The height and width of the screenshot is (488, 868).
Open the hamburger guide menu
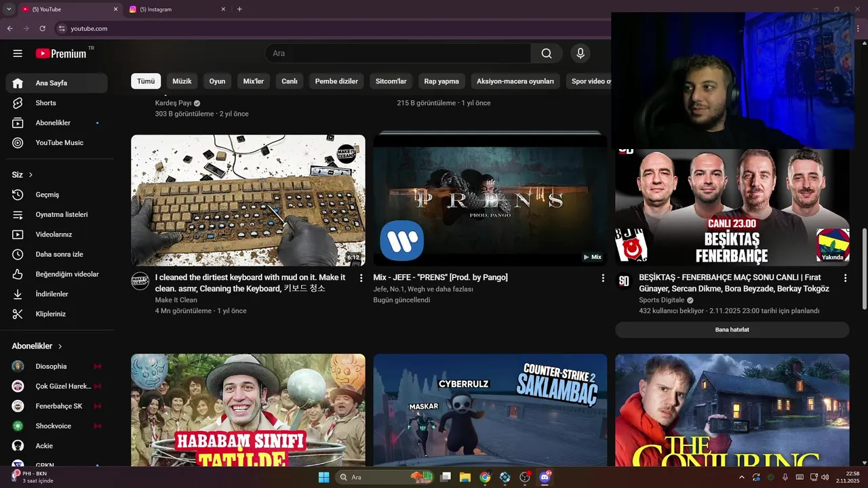[18, 54]
